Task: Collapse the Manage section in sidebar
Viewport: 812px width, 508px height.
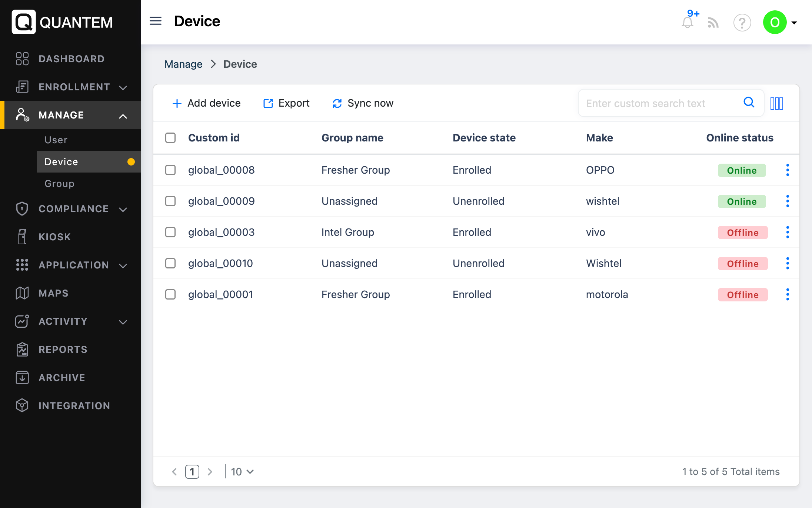Action: (123, 115)
